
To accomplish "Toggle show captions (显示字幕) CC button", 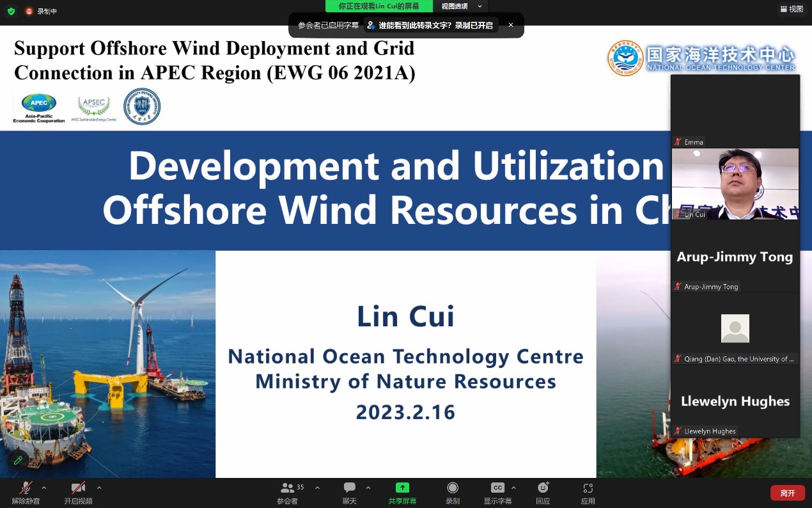I will click(x=497, y=488).
